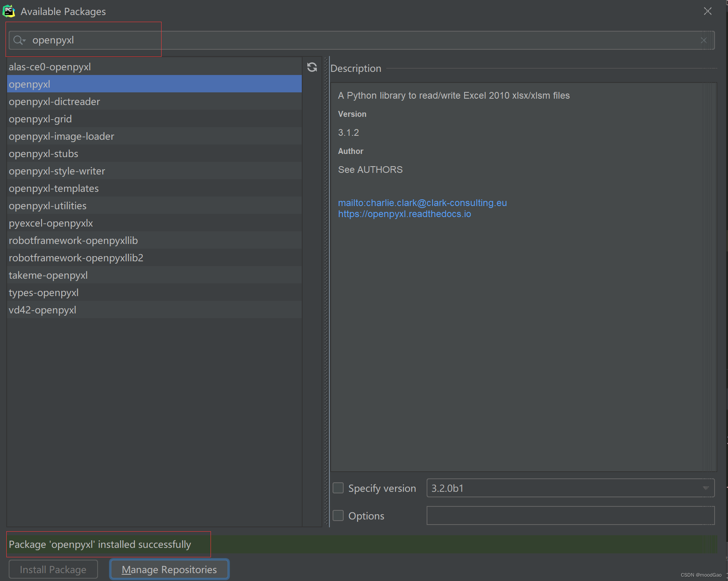Click the PyCharm logo in the title bar
The image size is (728, 581).
click(9, 11)
